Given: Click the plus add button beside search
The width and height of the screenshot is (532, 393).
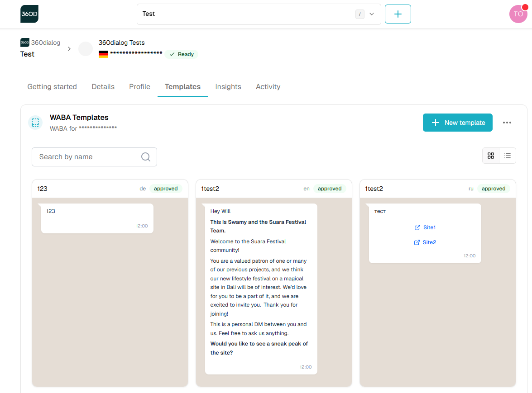Looking at the screenshot, I should coord(398,14).
